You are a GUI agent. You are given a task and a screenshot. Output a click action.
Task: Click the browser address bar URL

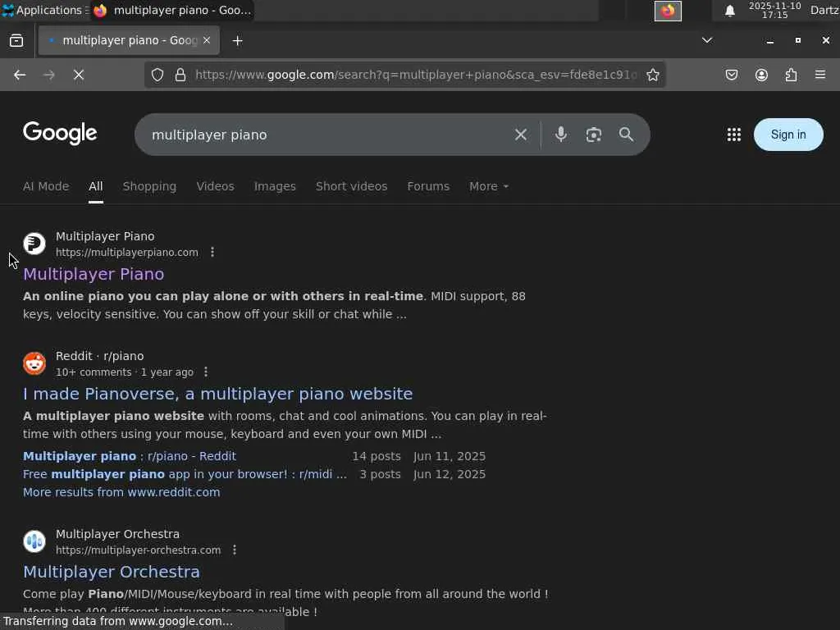coord(416,75)
